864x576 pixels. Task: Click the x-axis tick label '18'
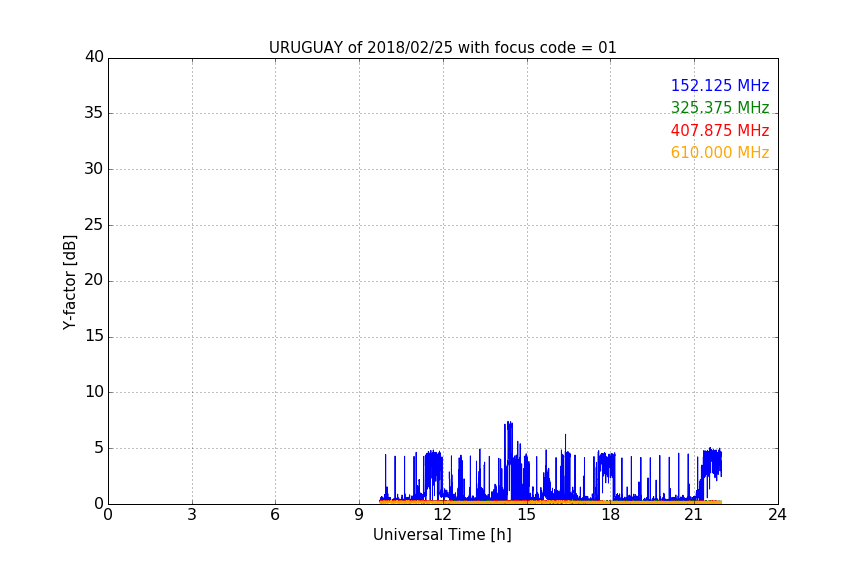[x=611, y=515]
